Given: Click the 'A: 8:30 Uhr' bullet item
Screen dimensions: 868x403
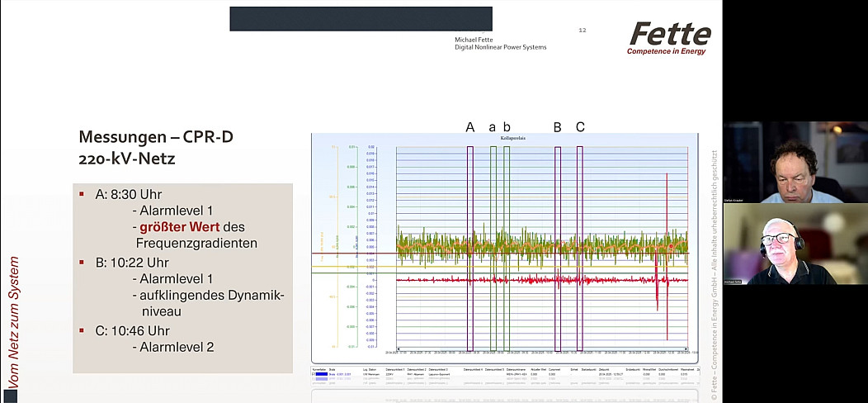Looking at the screenshot, I should tap(128, 194).
